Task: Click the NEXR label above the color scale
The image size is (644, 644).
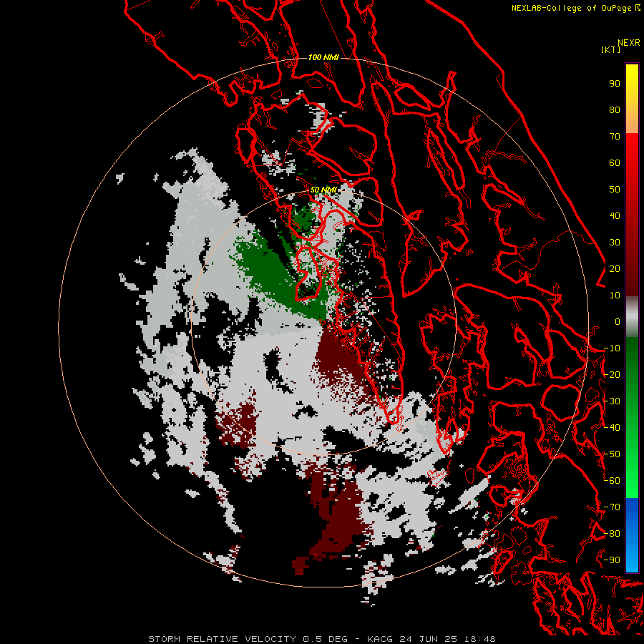Action: pos(628,43)
